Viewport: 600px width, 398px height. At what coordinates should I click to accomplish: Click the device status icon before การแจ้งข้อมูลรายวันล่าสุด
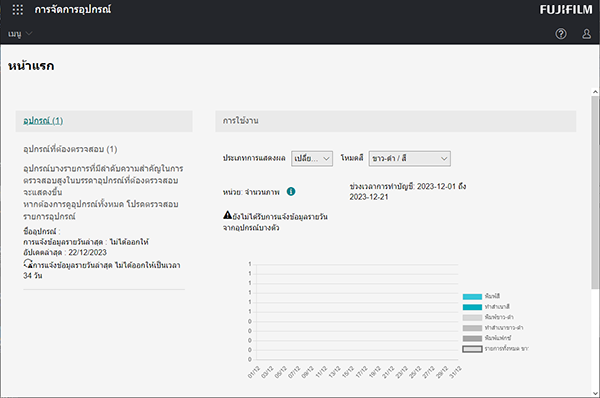tap(28, 264)
